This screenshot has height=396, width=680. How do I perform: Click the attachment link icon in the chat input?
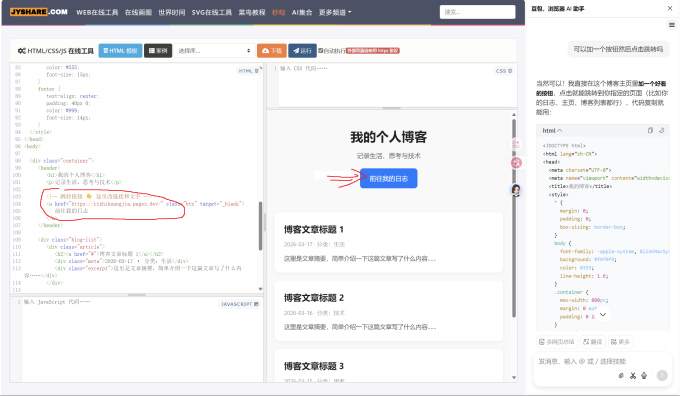(621, 376)
